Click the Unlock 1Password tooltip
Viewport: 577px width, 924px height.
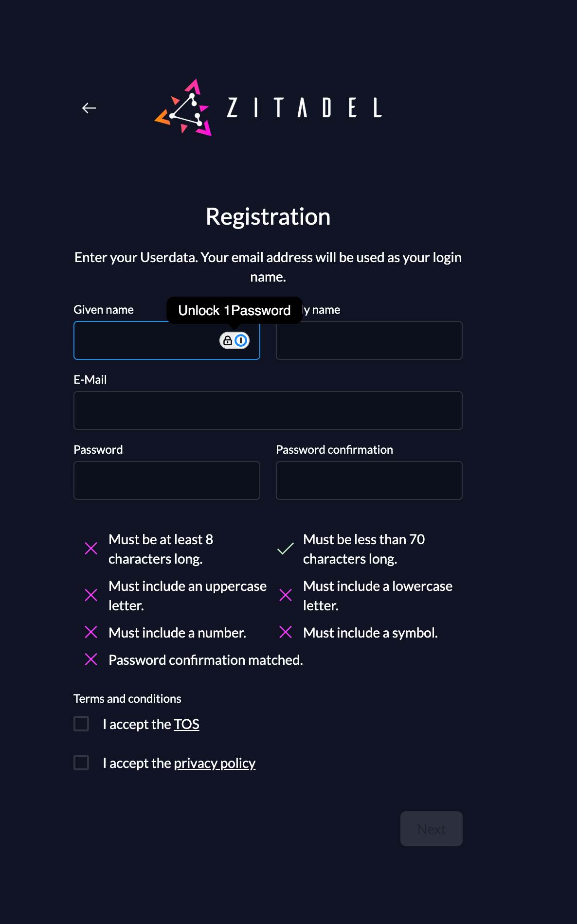(234, 310)
